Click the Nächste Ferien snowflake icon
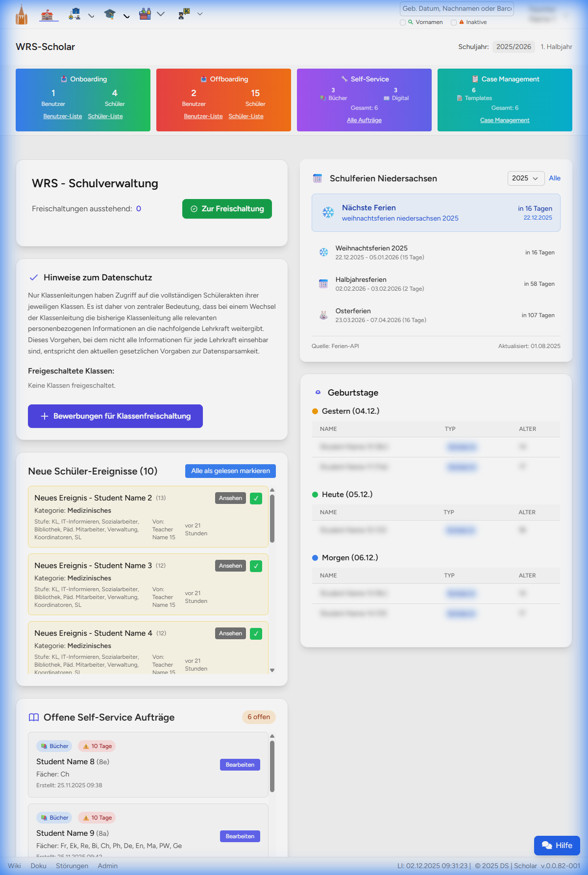 [x=328, y=212]
